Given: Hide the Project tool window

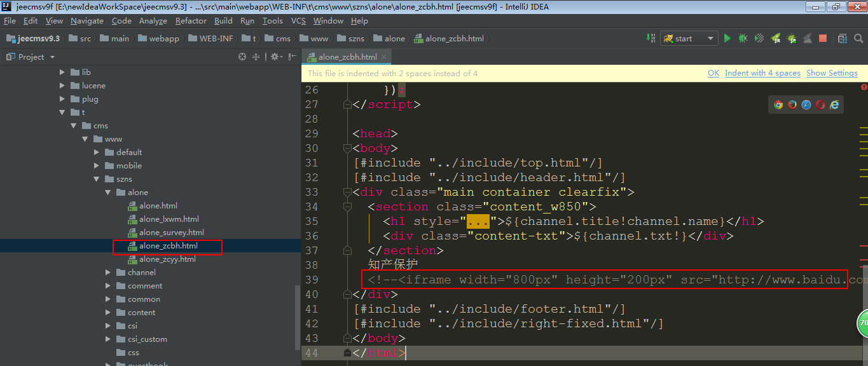Looking at the screenshot, I should (x=293, y=57).
